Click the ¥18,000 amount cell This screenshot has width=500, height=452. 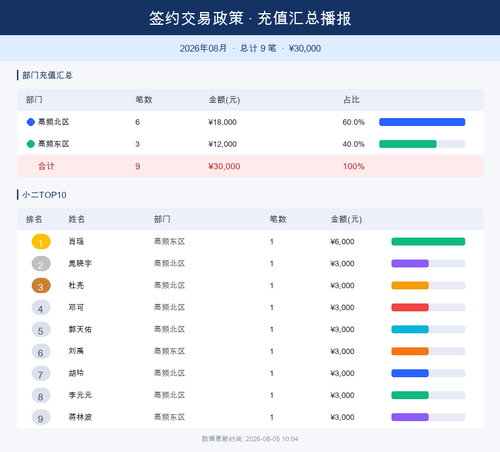pos(222,122)
